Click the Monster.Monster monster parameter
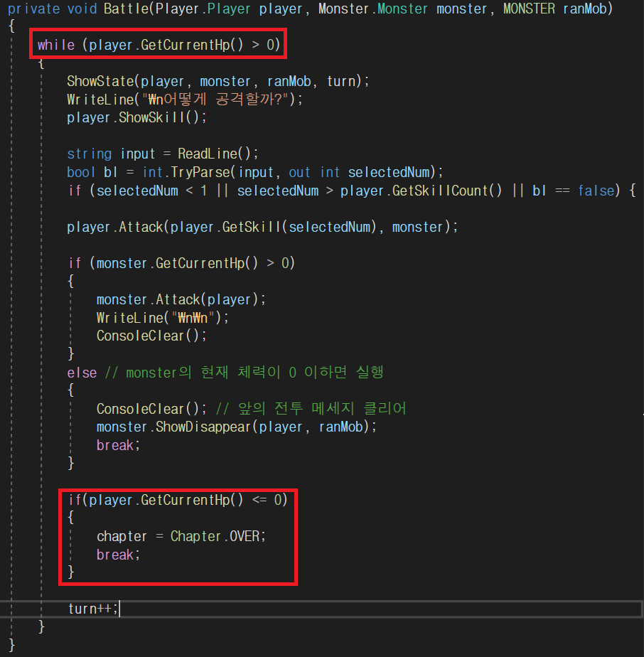 point(403,9)
